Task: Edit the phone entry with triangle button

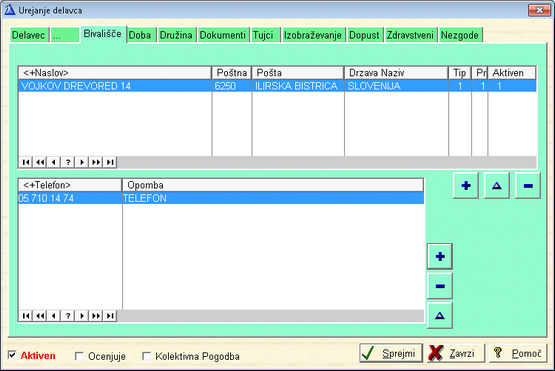Action: pos(440,315)
